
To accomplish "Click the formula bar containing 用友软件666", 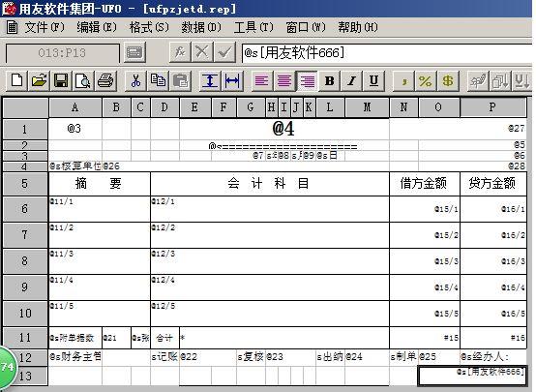I will (387, 53).
